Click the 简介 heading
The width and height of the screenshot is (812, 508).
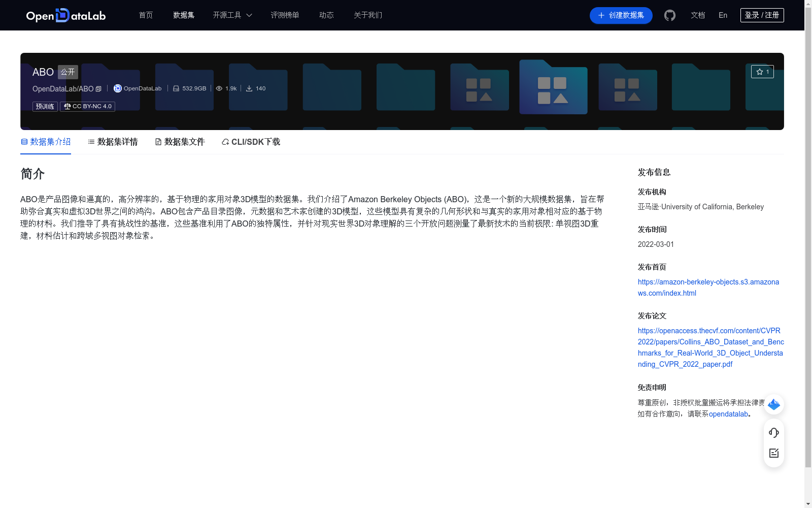[32, 174]
